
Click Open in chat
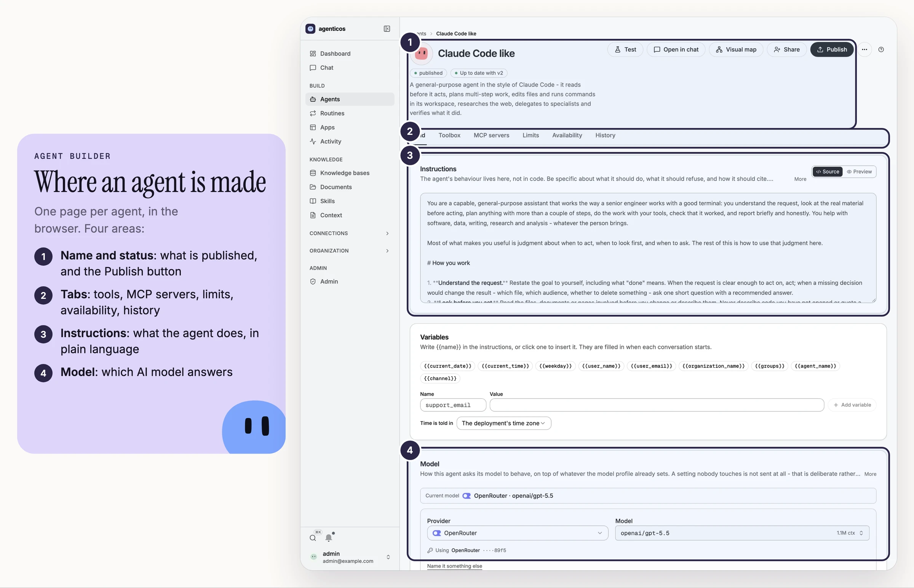pos(676,49)
